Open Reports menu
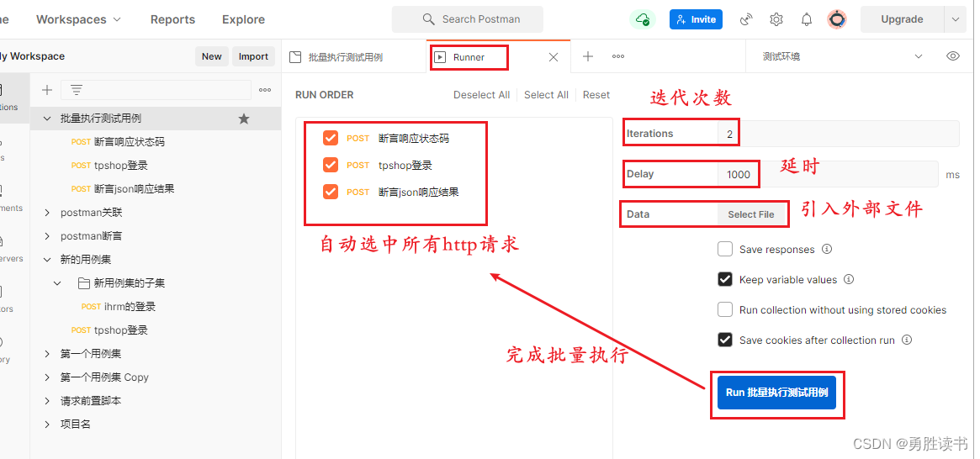 172,19
